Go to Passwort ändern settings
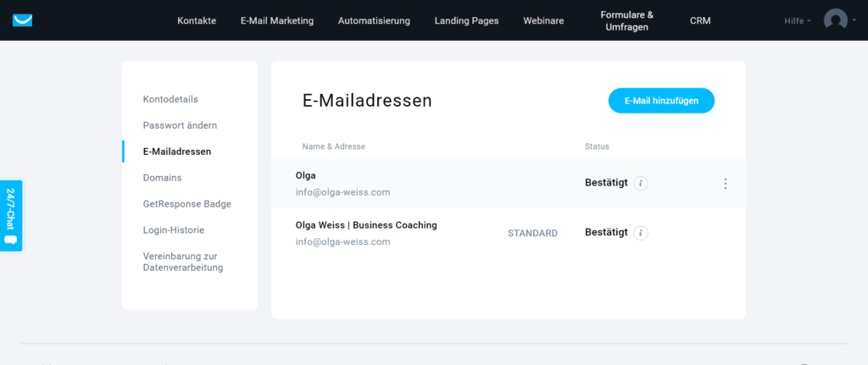The height and width of the screenshot is (365, 868). coord(180,125)
